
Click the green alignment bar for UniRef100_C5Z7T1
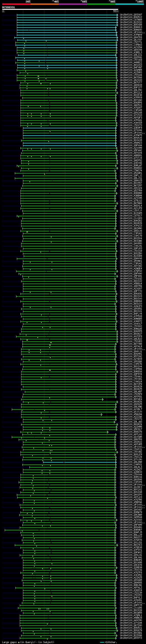click(66, 42)
